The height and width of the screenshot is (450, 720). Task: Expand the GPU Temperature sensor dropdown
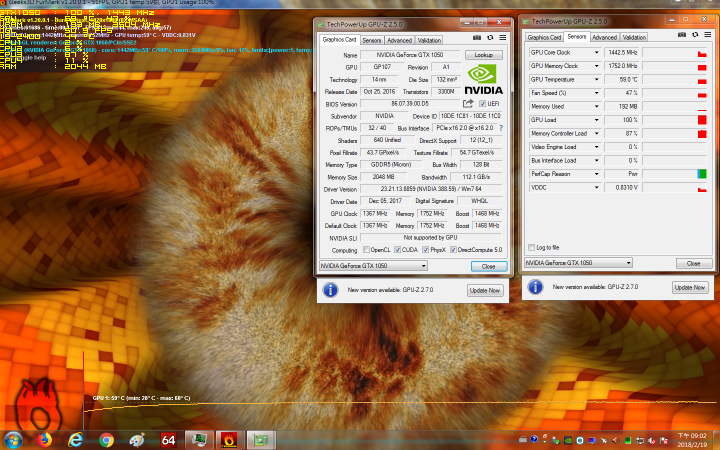point(596,79)
